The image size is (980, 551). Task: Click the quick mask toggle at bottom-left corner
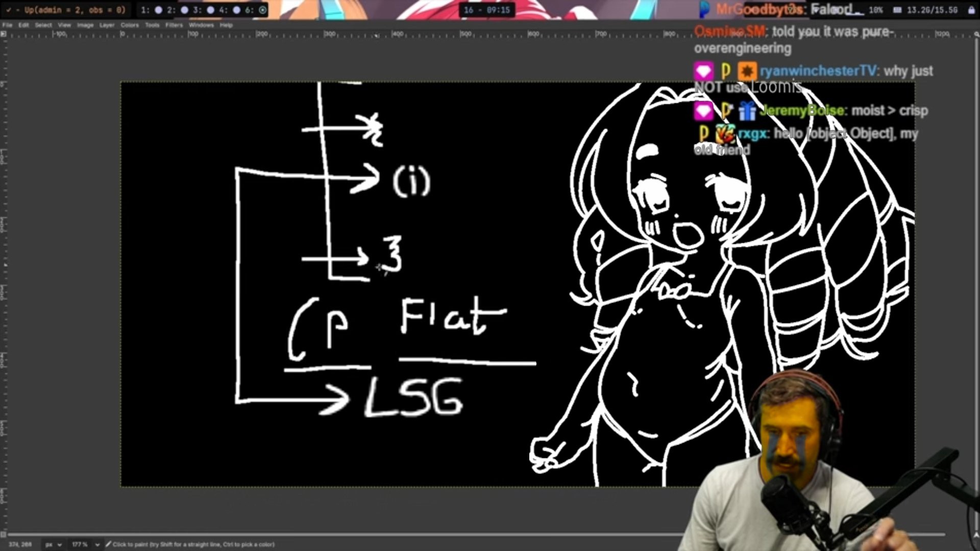click(3, 534)
